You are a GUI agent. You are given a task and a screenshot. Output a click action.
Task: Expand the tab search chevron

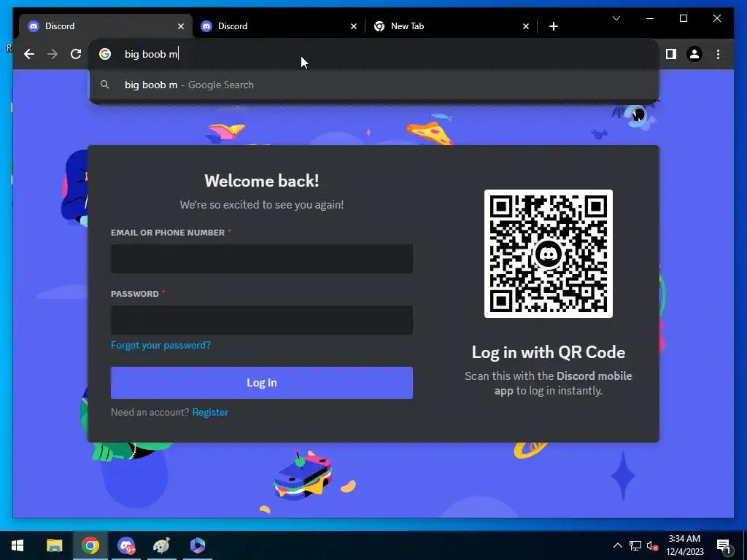coord(616,18)
